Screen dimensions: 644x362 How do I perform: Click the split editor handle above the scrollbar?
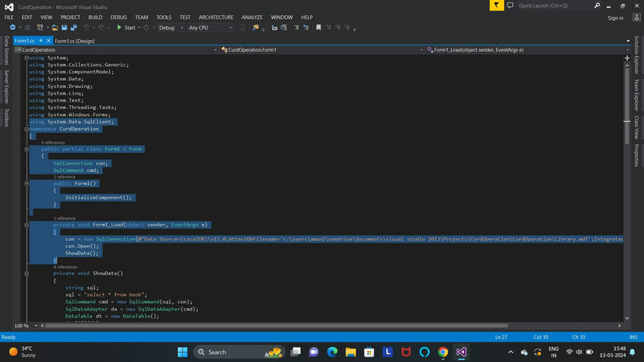pyautogui.click(x=627, y=58)
